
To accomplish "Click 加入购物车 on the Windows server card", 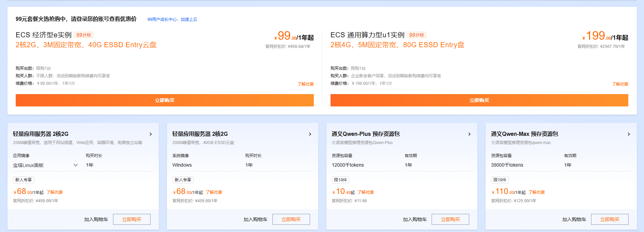I will (x=255, y=220).
